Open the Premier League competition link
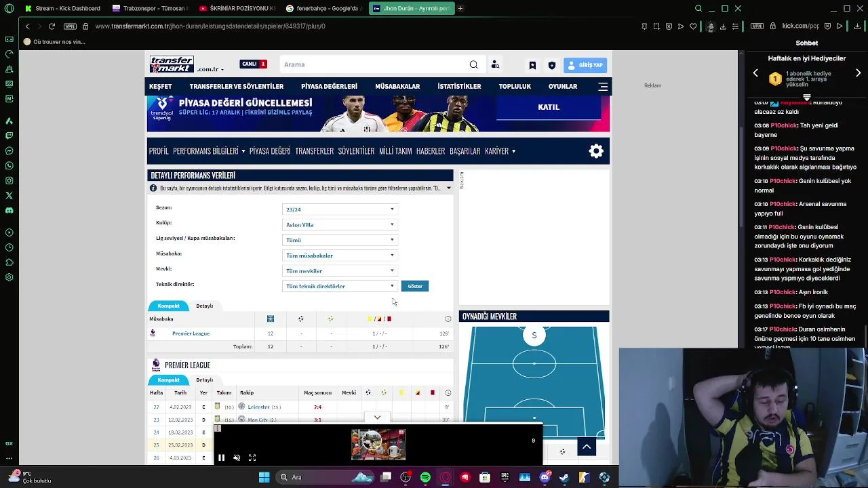 (x=191, y=333)
